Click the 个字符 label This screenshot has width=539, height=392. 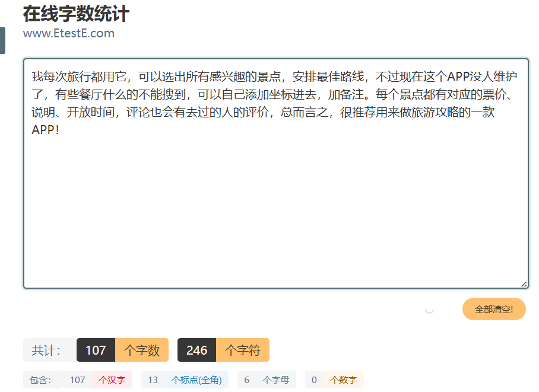click(243, 350)
